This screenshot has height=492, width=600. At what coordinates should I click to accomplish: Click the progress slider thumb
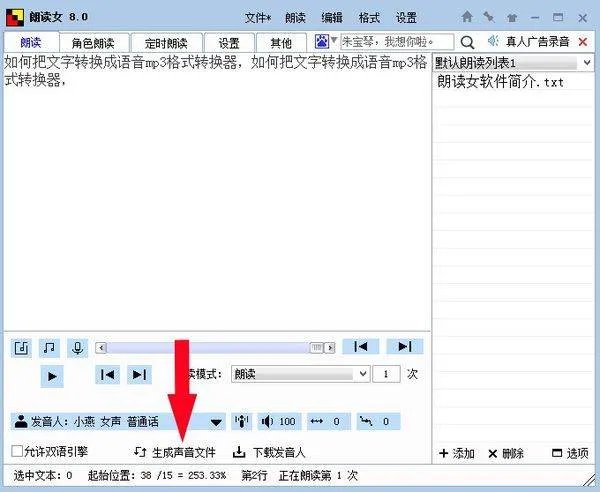click(x=316, y=347)
